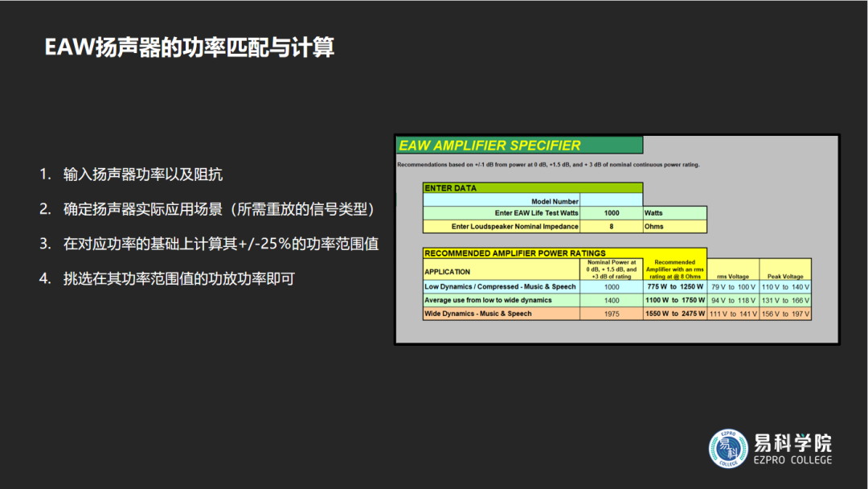Click the Enter Loudspeaker Nominal Impedance label
Image resolution: width=868 pixels, height=489 pixels.
click(515, 227)
